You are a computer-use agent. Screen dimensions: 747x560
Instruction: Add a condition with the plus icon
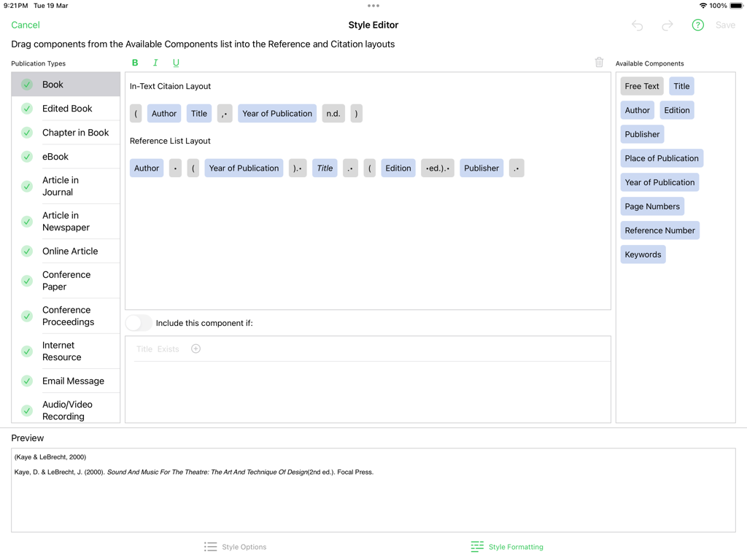pyautogui.click(x=196, y=349)
